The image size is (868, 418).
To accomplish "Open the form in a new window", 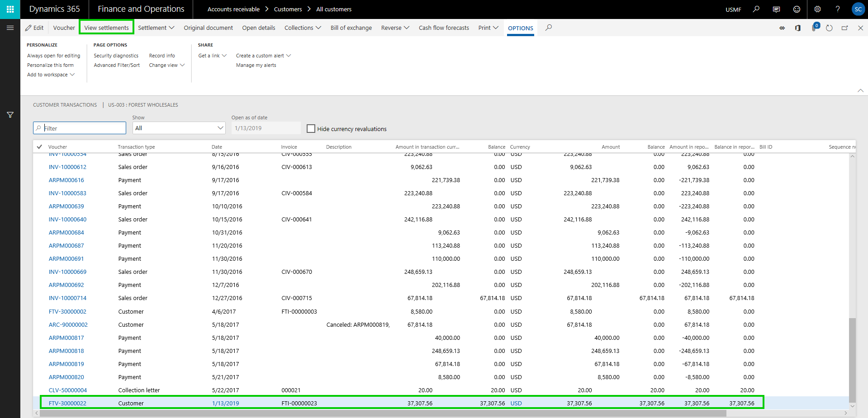I will (x=844, y=28).
